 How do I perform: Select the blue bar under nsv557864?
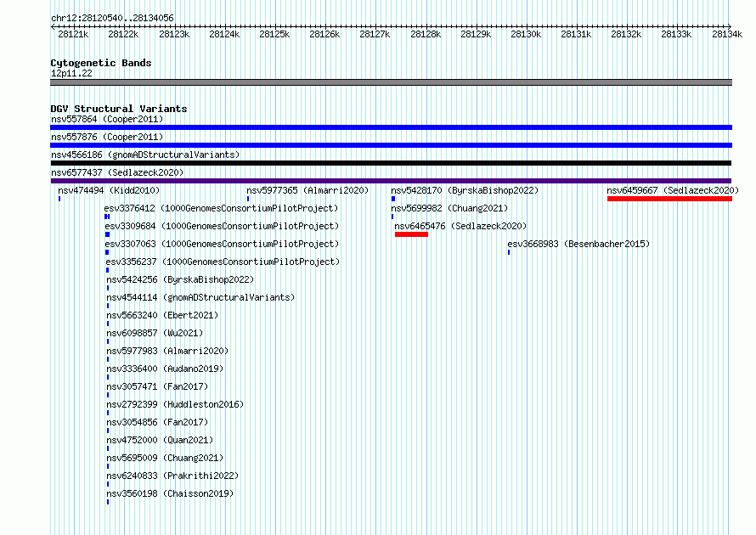pos(391,127)
